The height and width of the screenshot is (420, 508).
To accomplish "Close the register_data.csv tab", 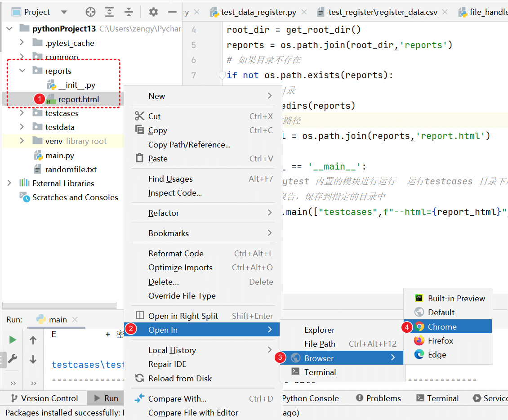I will [x=445, y=12].
